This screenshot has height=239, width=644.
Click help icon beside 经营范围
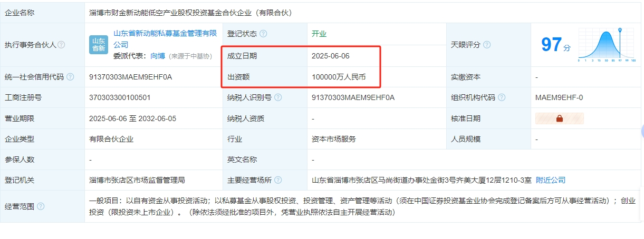41,206
